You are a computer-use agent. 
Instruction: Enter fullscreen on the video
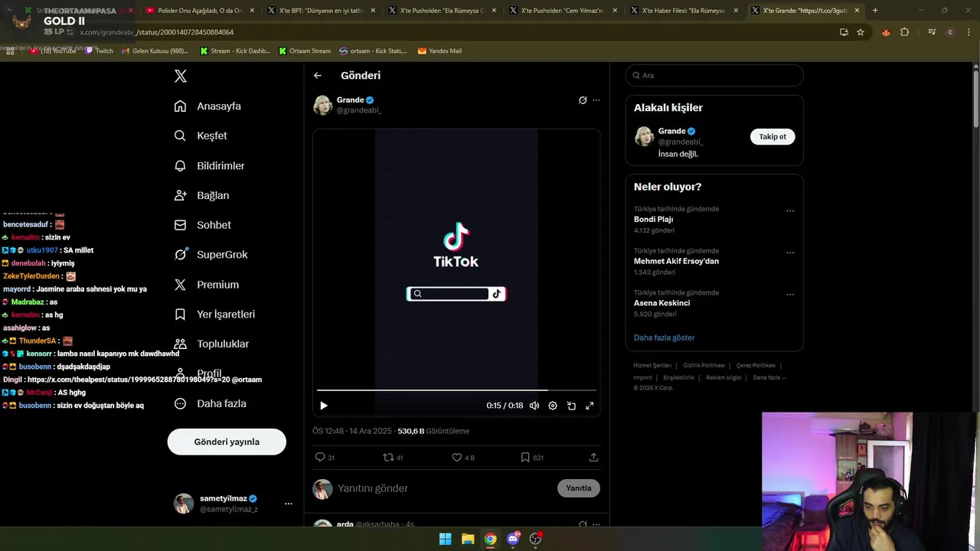(590, 406)
